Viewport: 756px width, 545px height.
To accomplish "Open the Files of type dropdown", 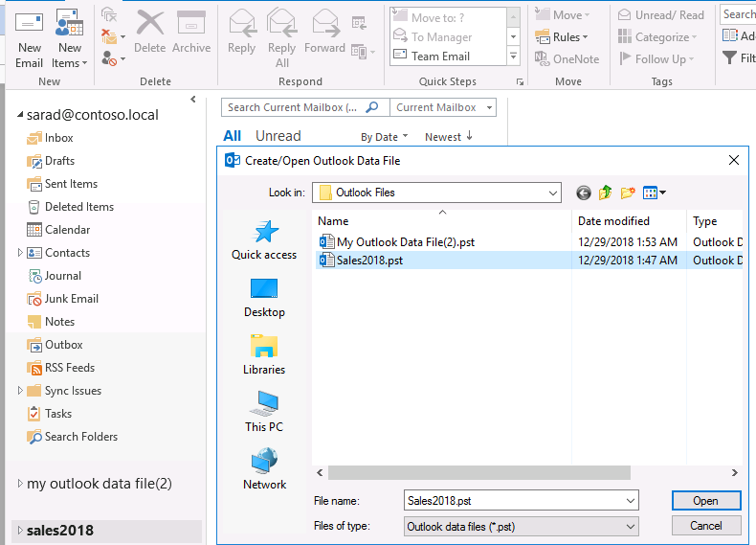I will coord(630,526).
